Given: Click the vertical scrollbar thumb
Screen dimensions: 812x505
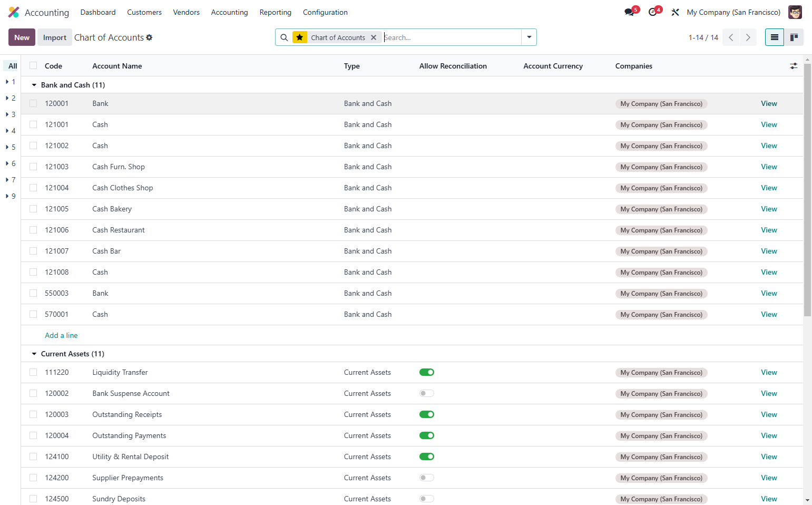Looking at the screenshot, I should [807, 190].
